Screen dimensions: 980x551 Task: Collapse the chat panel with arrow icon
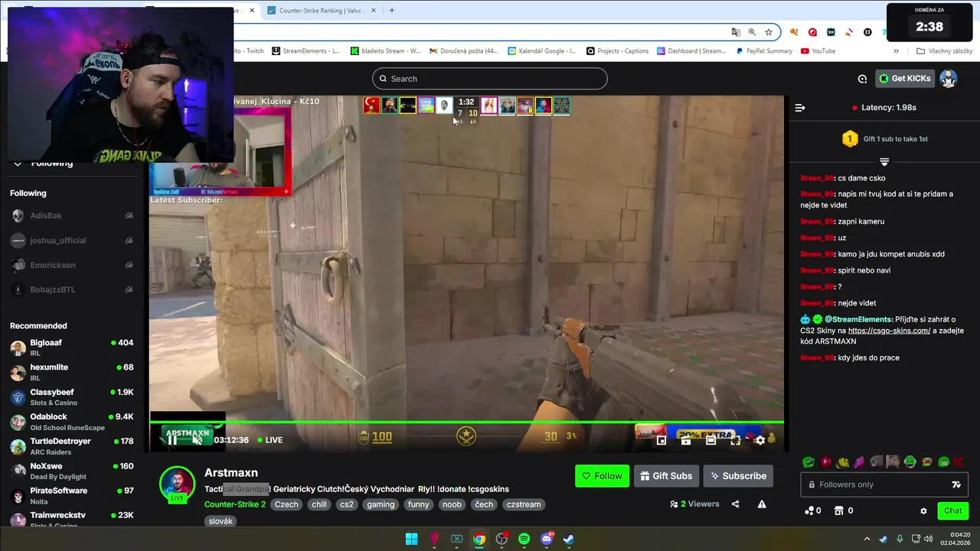[800, 108]
